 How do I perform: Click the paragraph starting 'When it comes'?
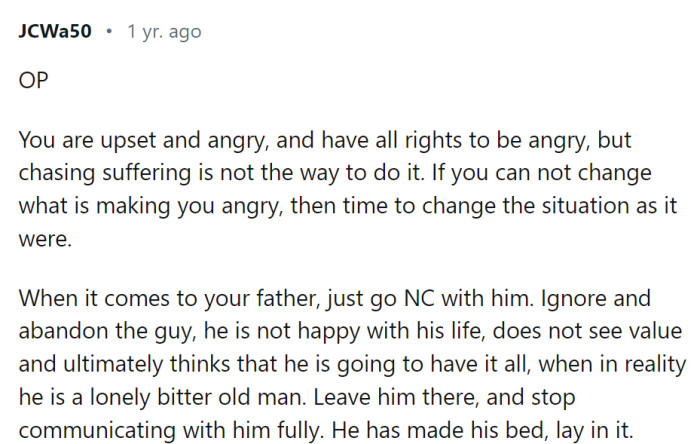352,364
